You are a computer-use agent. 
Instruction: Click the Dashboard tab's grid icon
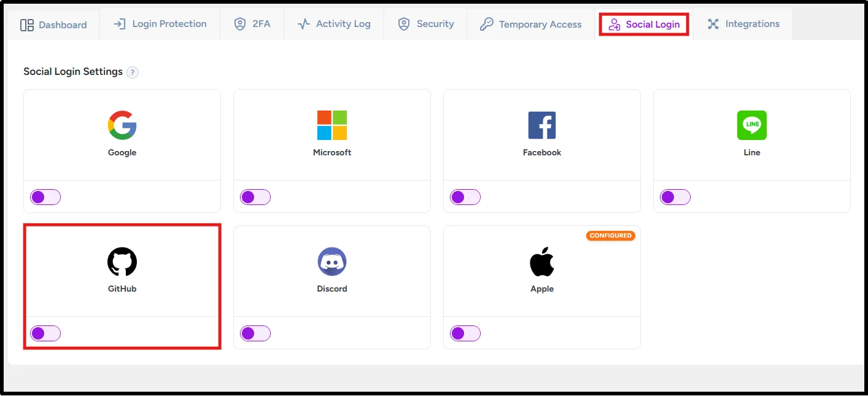click(27, 25)
